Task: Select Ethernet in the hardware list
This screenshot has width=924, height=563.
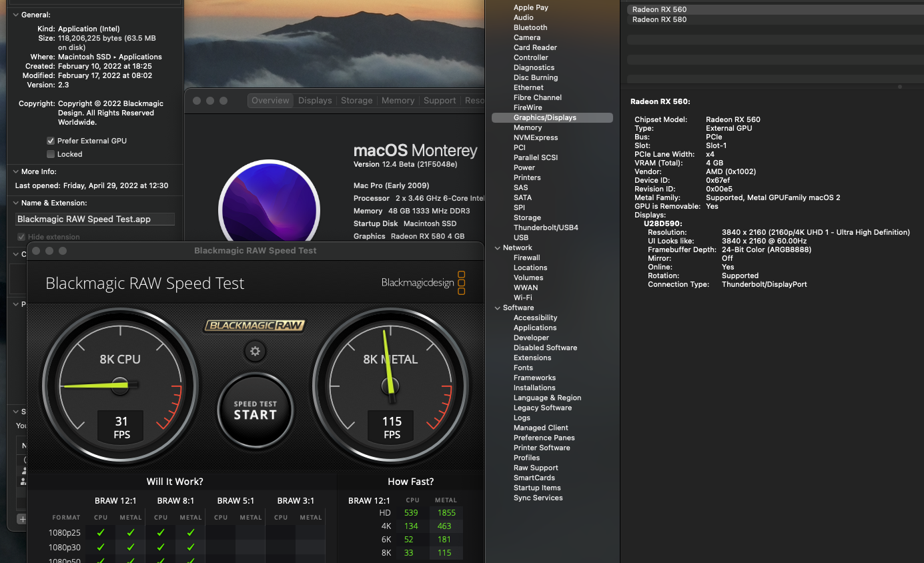Action: (x=528, y=87)
